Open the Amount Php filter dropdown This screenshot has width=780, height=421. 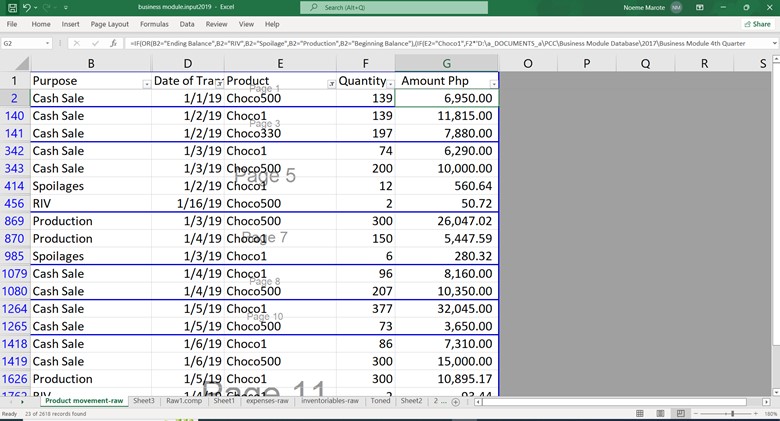pos(493,84)
